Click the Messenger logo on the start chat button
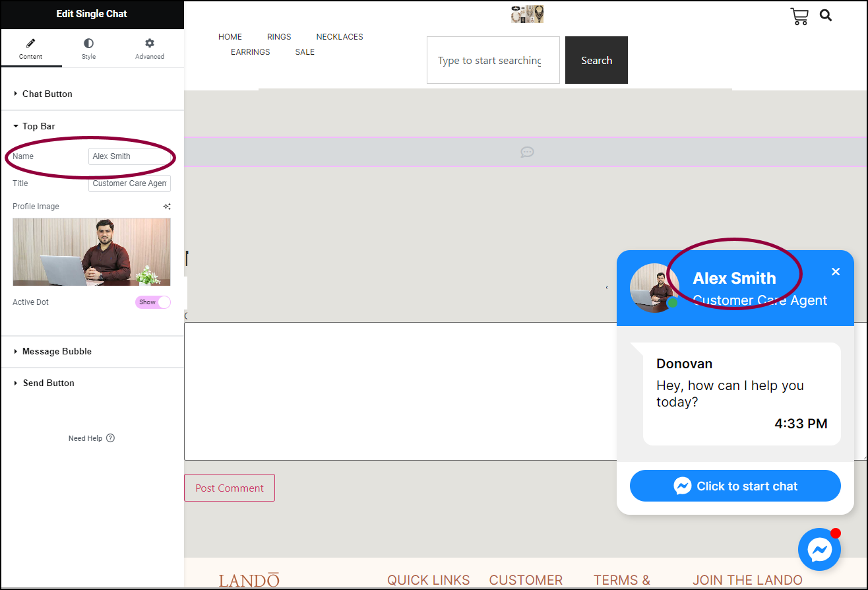Screen dimensions: 868x590 684,485
